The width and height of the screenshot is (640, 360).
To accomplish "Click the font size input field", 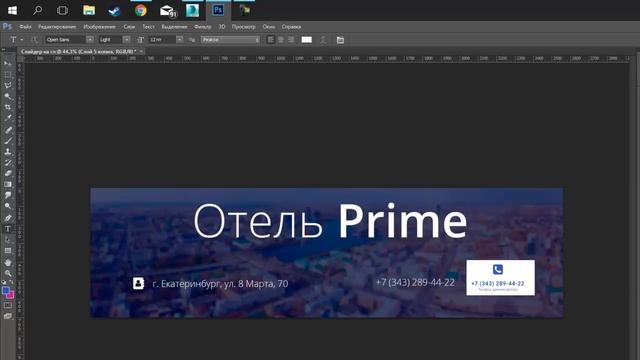I will tap(162, 40).
